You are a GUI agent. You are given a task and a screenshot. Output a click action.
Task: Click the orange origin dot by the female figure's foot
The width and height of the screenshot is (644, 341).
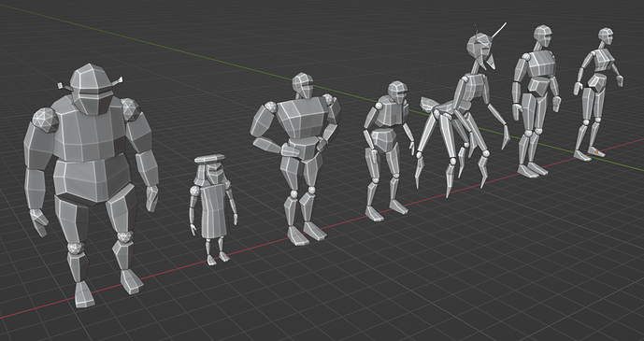tap(596, 152)
